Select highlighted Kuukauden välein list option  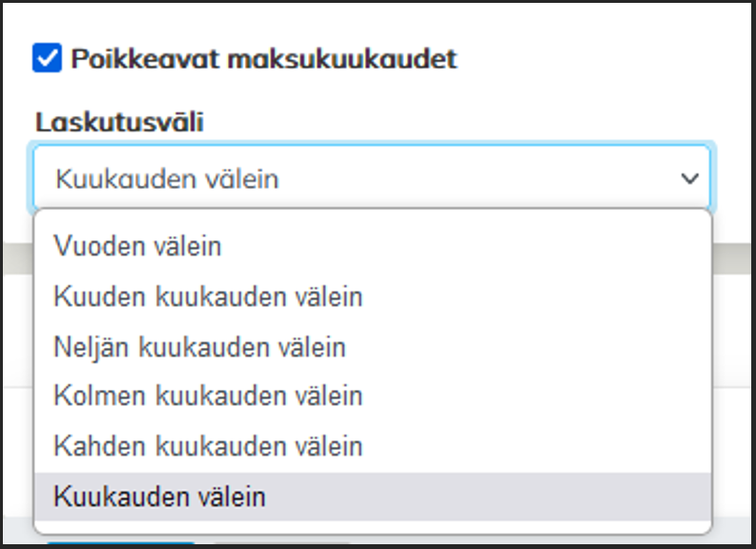point(160,497)
